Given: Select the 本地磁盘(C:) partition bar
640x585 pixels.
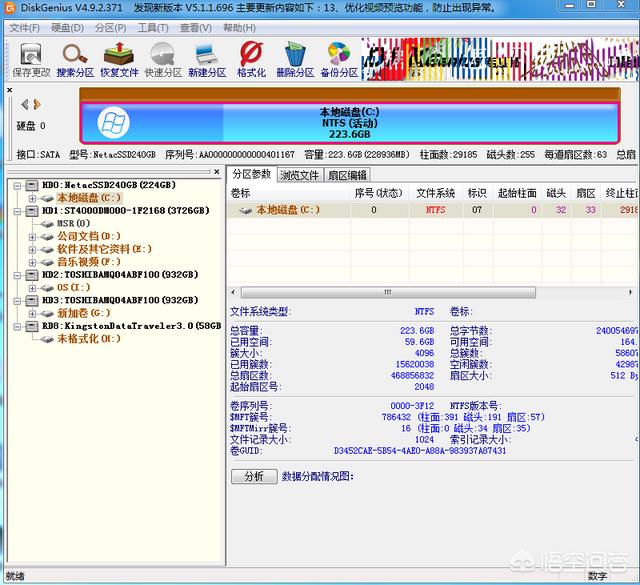Looking at the screenshot, I should coord(350,123).
